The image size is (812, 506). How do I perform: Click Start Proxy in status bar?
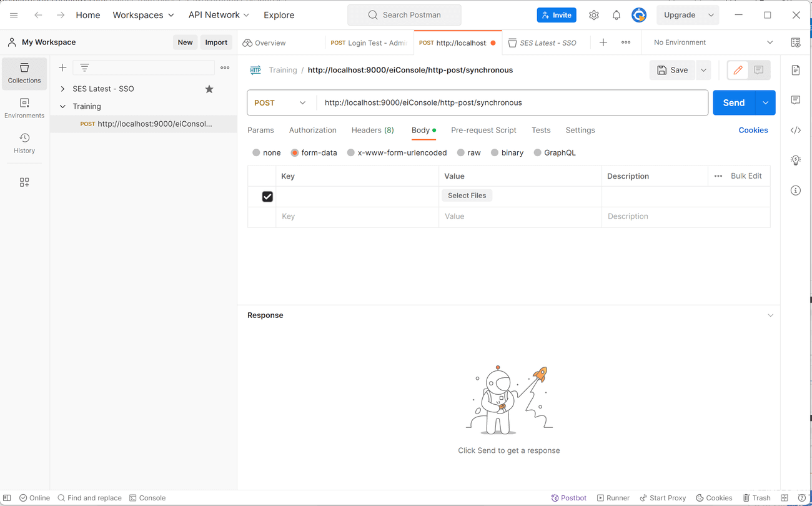pos(663,498)
